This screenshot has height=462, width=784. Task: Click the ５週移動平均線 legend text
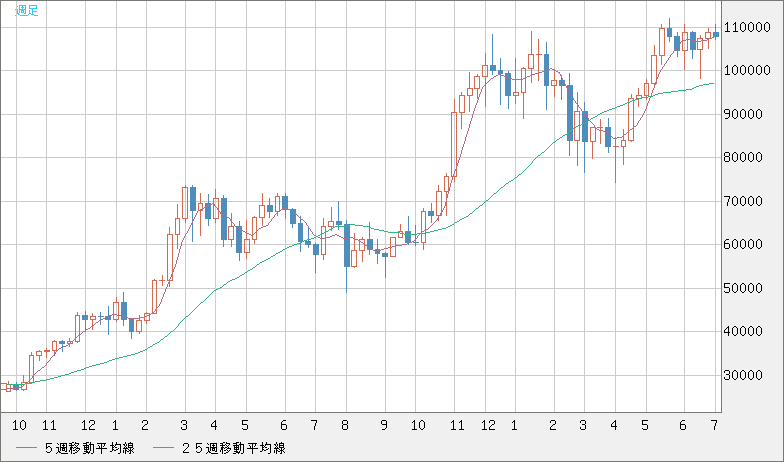point(90,448)
